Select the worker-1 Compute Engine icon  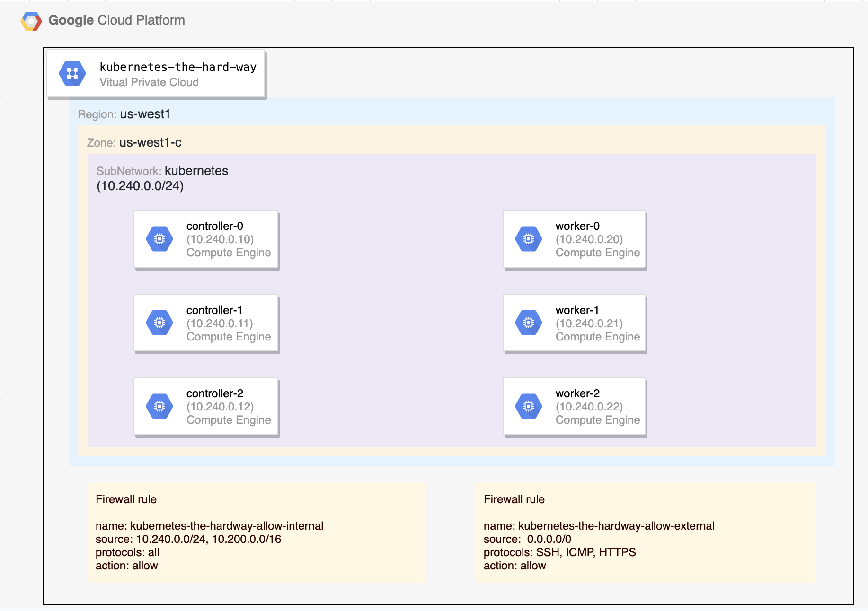pyautogui.click(x=528, y=323)
